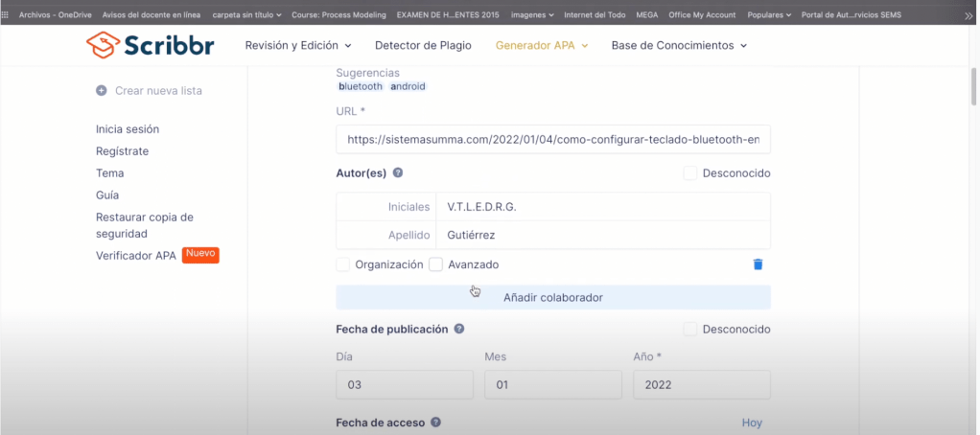
Task: Mark publication date as Desconocido
Action: [690, 329]
